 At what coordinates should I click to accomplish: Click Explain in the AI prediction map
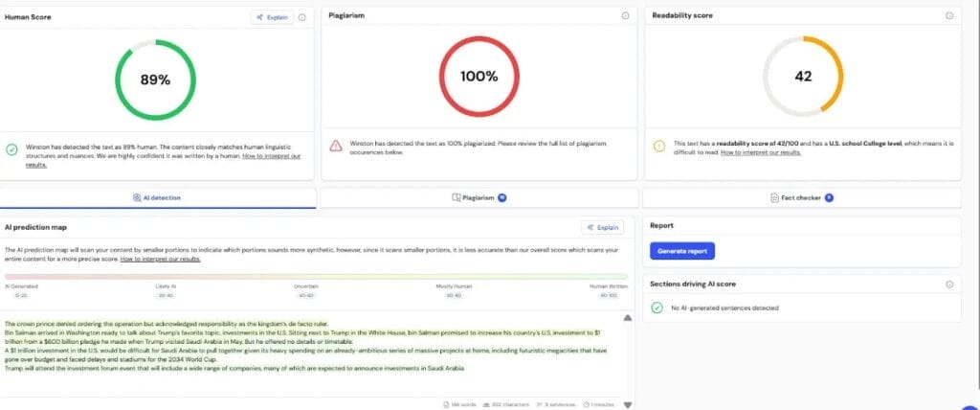click(x=602, y=228)
